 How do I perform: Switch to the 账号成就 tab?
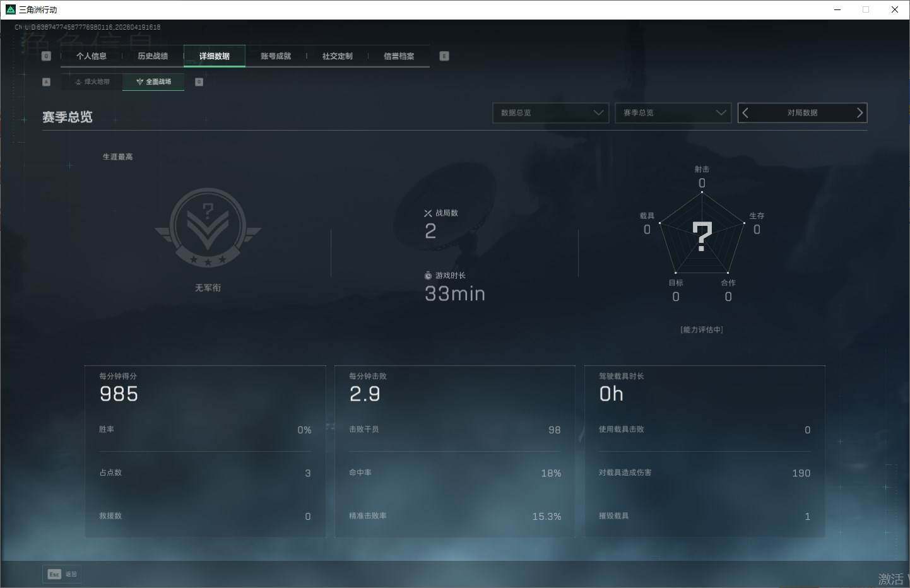[276, 56]
